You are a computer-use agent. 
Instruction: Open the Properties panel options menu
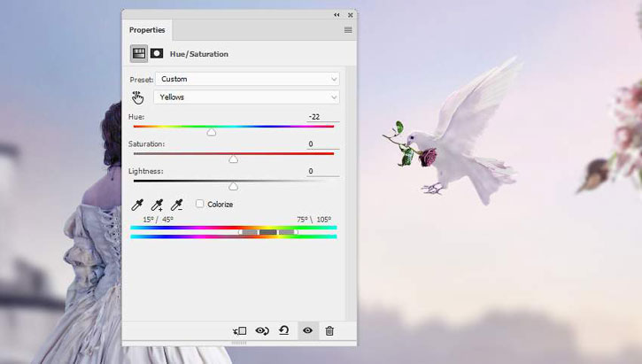348,30
